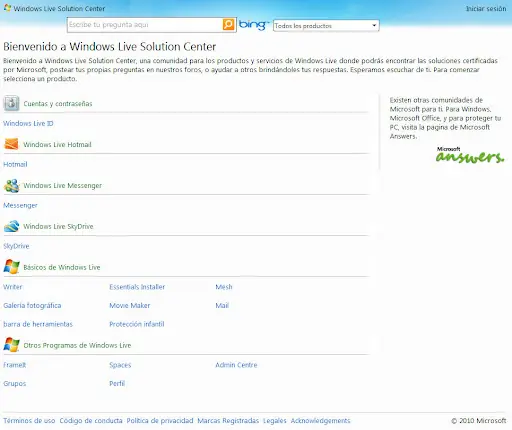The width and height of the screenshot is (512, 430).
Task: Select the Windows Live SkyDrive heading text
Action: point(58,226)
